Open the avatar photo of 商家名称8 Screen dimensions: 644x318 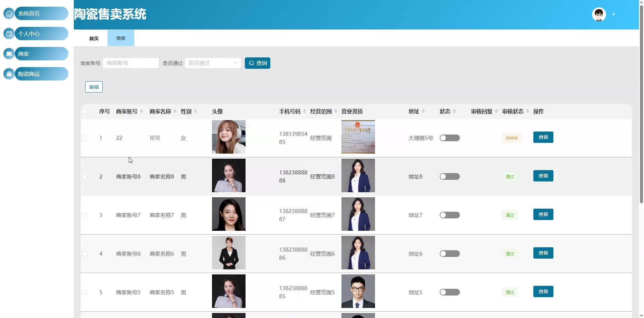point(229,175)
